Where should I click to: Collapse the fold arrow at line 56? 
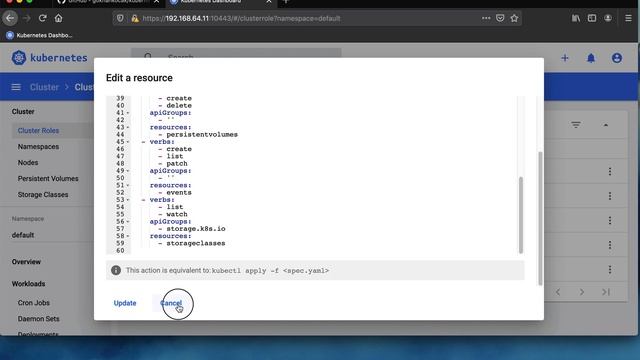point(128,222)
